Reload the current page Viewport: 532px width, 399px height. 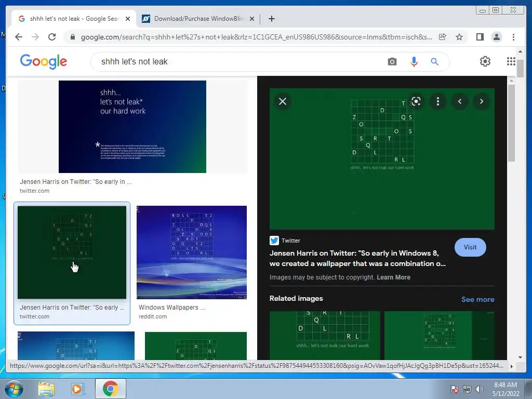coord(52,37)
